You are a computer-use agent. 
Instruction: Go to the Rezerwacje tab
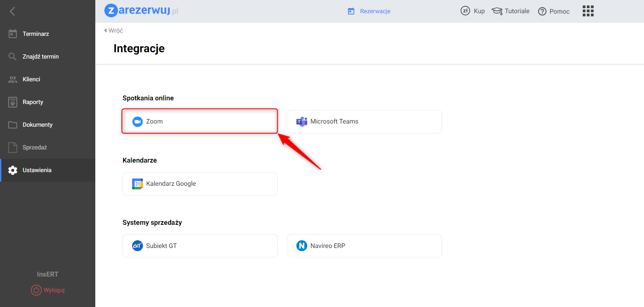[x=369, y=11]
